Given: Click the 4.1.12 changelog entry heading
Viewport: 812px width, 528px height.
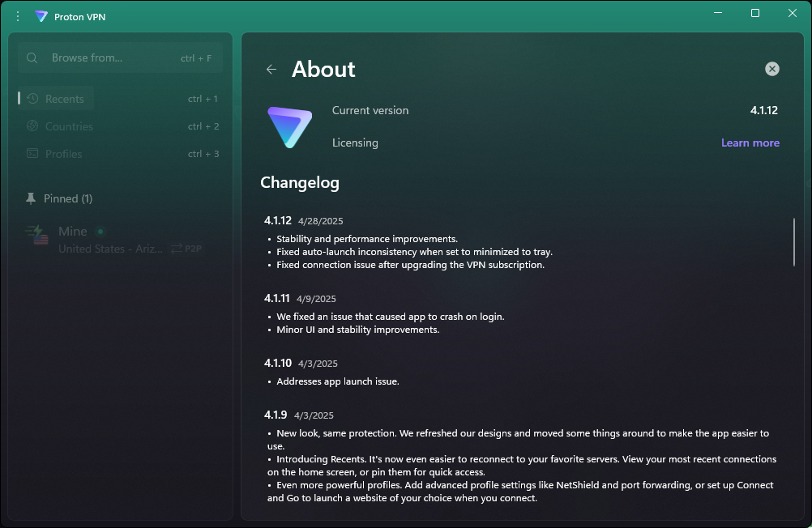Looking at the screenshot, I should click(x=278, y=220).
